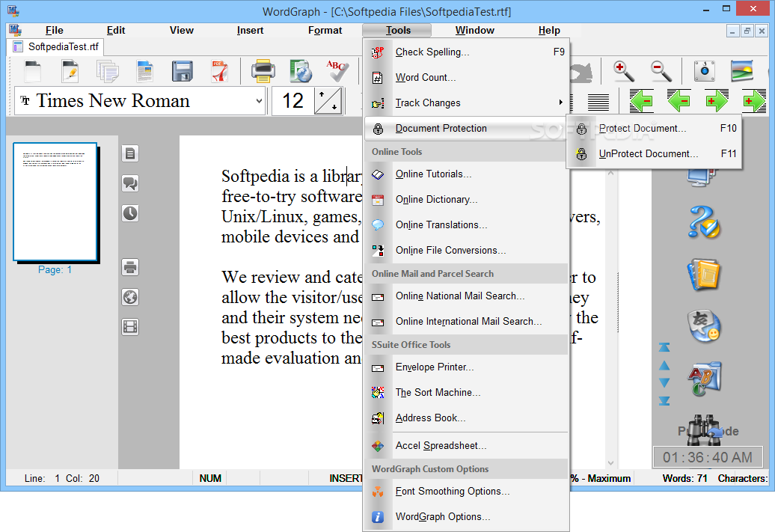
Task: Choose Word Count menu entry
Action: click(466, 77)
